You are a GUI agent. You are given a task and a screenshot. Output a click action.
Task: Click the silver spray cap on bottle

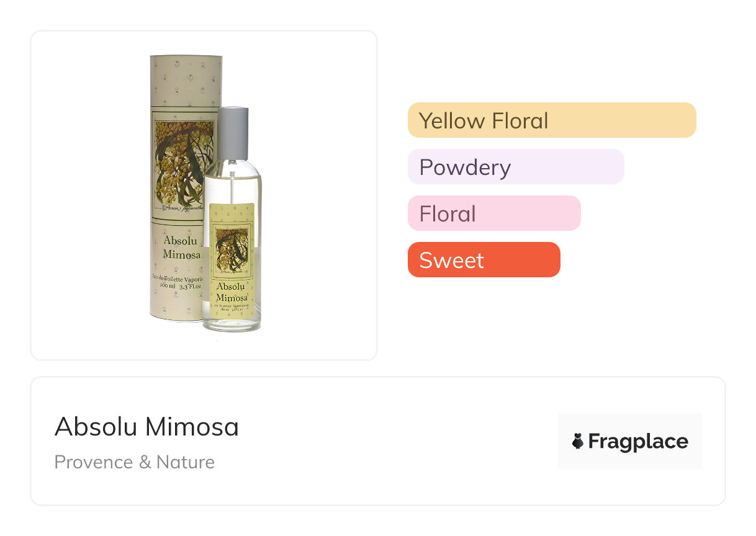click(x=233, y=133)
